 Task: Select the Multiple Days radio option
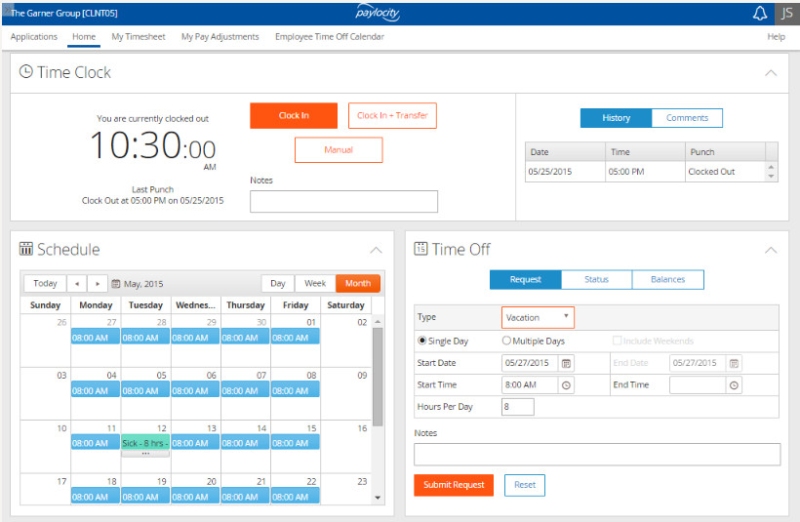[506, 340]
